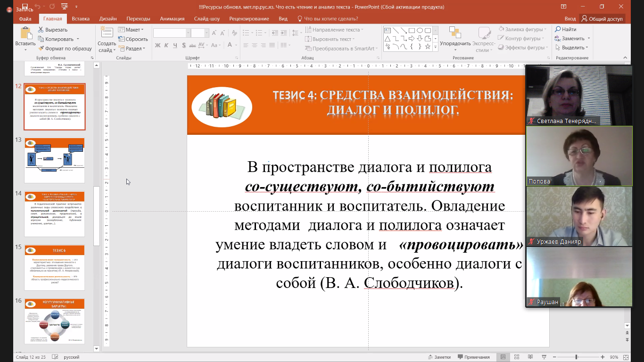Screen dimensions: 644x362
Task: Switch to Slide Sorter view in status bar
Action: 517,357
